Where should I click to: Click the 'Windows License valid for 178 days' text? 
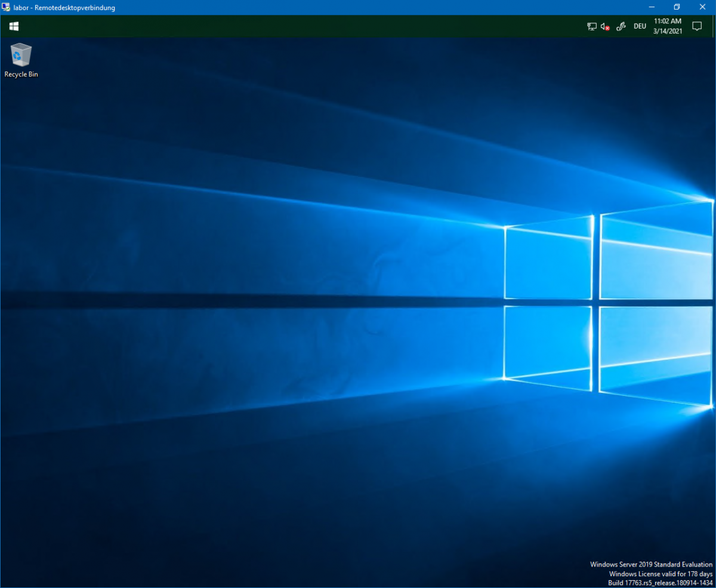(661, 574)
